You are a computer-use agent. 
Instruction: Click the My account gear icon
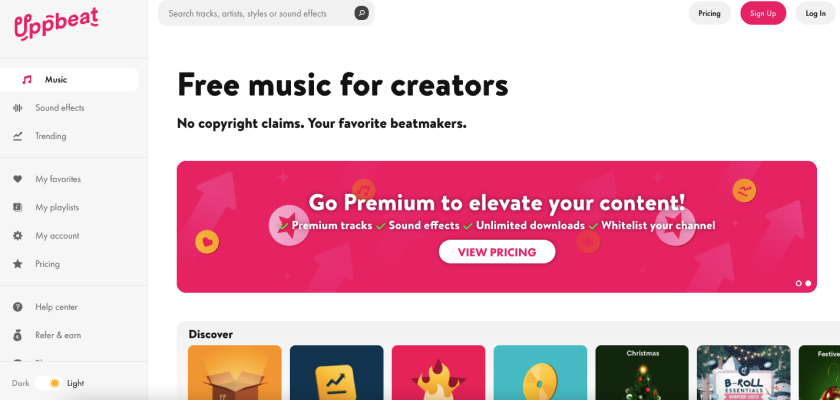point(17,236)
